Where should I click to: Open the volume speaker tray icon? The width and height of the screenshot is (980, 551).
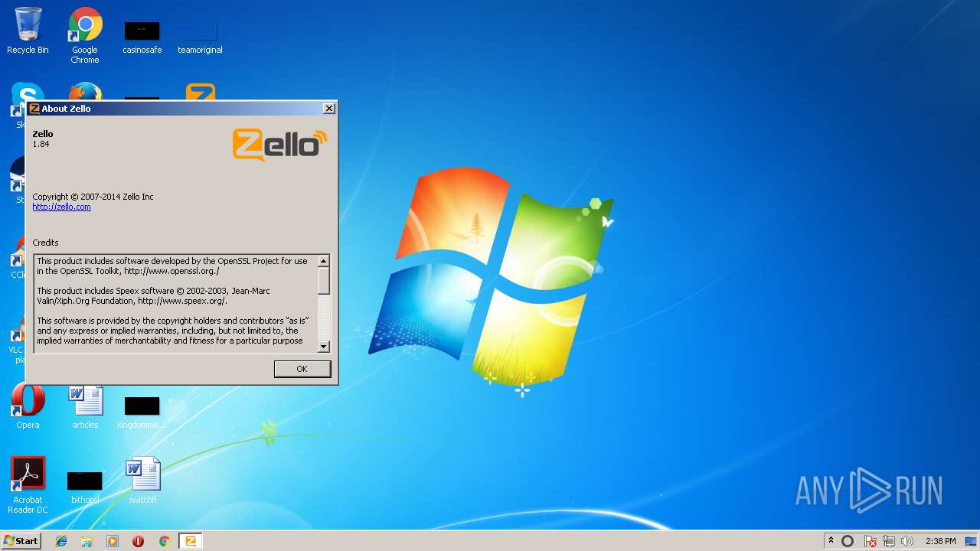point(907,541)
